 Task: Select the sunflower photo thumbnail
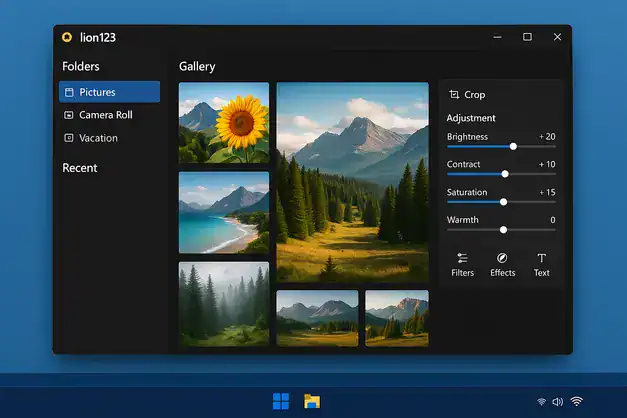pos(223,122)
